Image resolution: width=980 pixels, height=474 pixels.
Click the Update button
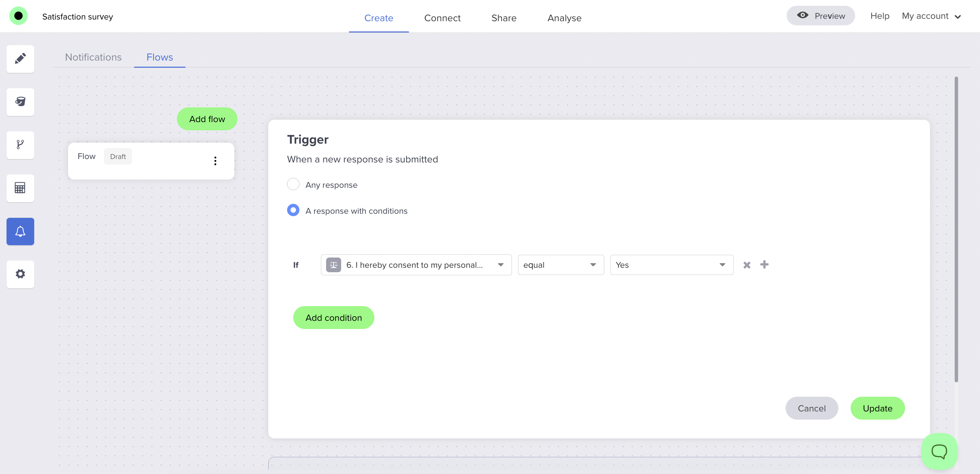(x=877, y=408)
